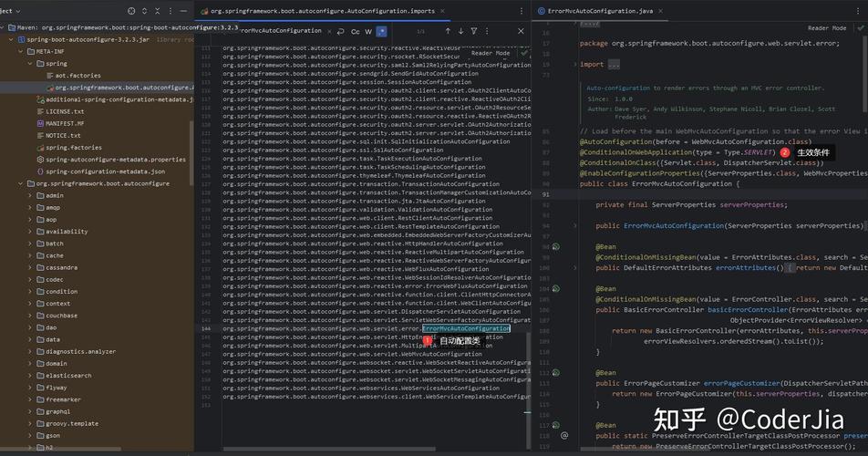Screen dimensions: 868x456
Task: Expand the admin package
Action: point(30,195)
